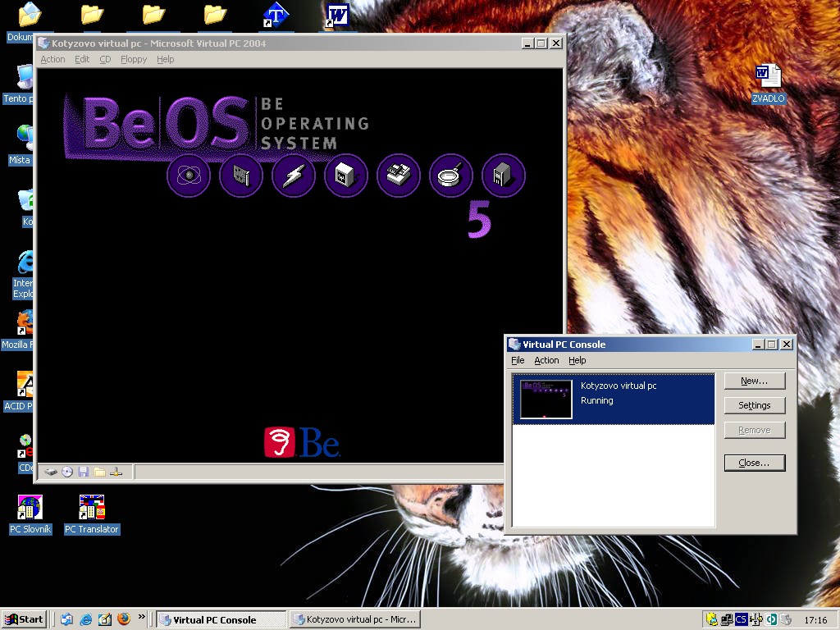Viewport: 840px width, 630px height.
Task: Click the Settings button in Virtual PC Console
Action: coord(755,405)
